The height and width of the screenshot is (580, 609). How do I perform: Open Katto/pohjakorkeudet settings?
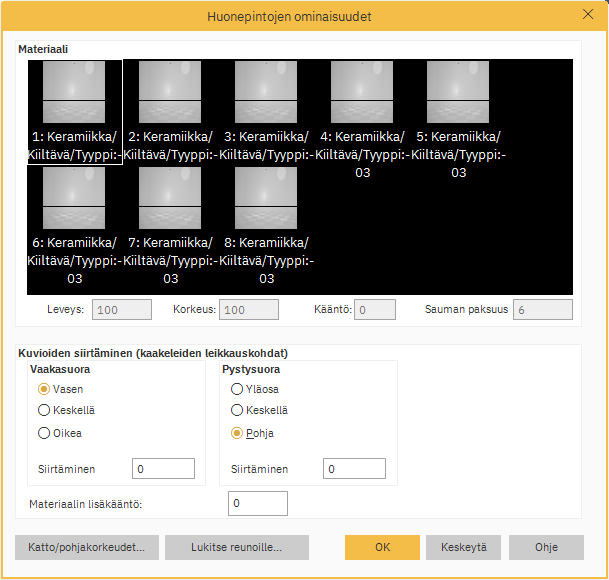(x=86, y=547)
